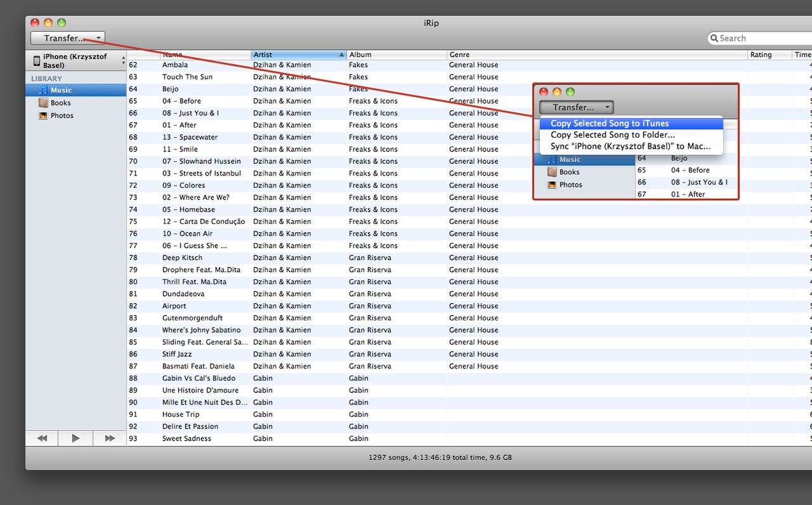Open the Transfer dropdown in the main toolbar
The image size is (812, 505).
pyautogui.click(x=68, y=38)
